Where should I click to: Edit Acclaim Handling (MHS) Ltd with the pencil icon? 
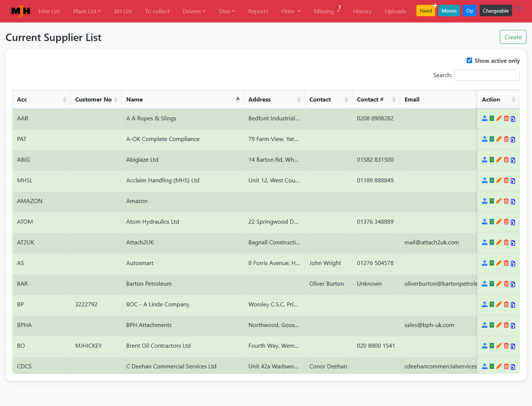click(499, 180)
